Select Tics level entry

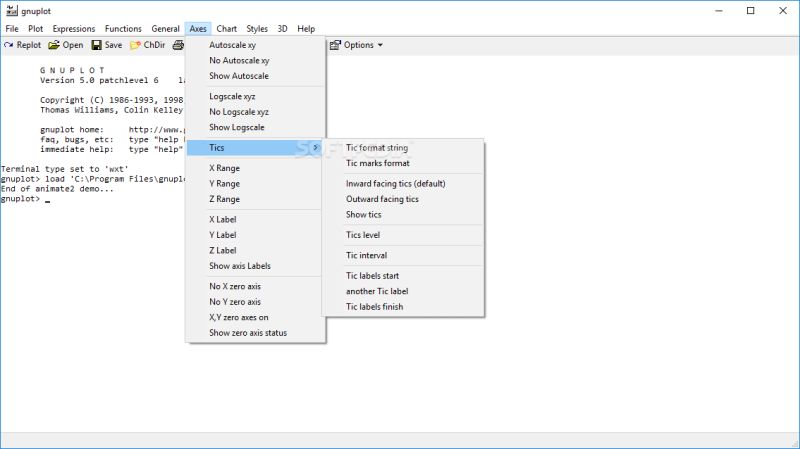[x=403, y=235]
